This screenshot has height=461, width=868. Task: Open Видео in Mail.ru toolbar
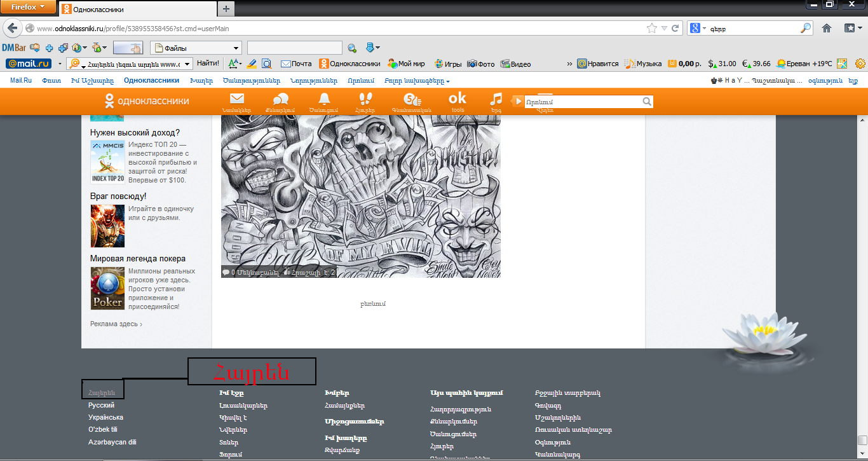[515, 64]
